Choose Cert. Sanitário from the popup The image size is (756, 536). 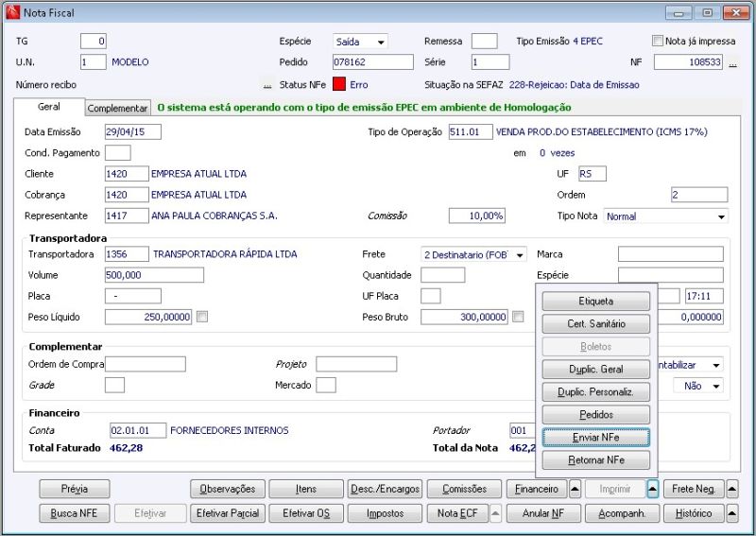pyautogui.click(x=596, y=323)
